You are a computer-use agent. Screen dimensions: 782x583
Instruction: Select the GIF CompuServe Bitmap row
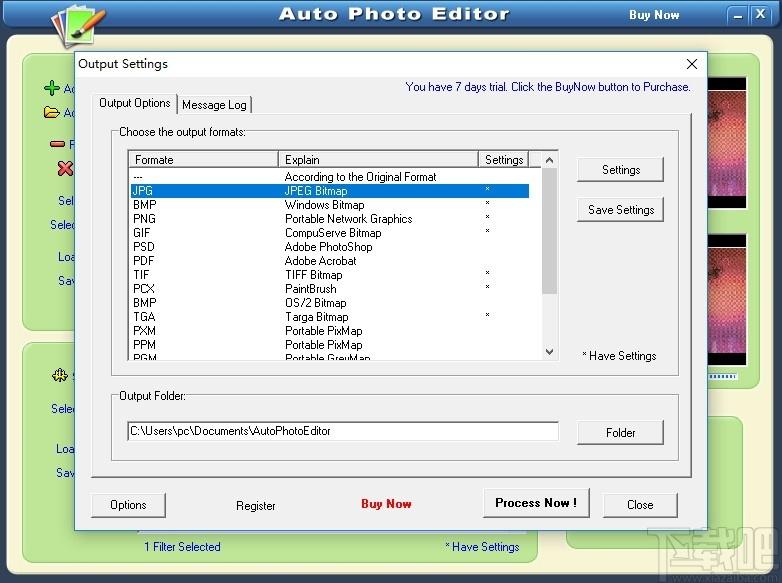[330, 233]
